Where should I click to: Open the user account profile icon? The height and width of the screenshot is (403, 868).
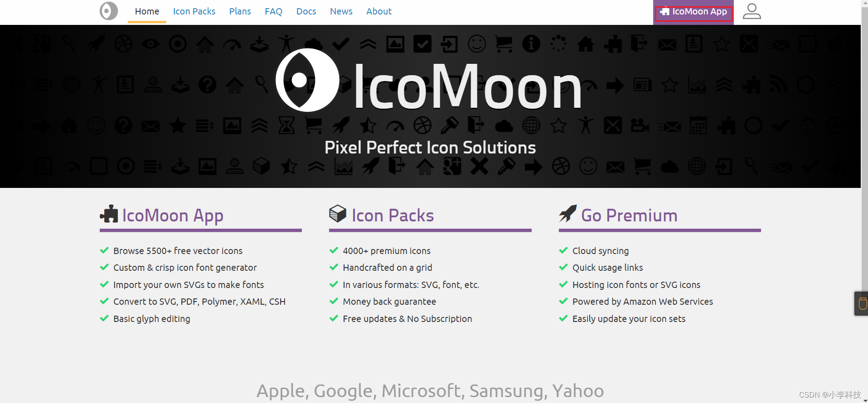(752, 11)
